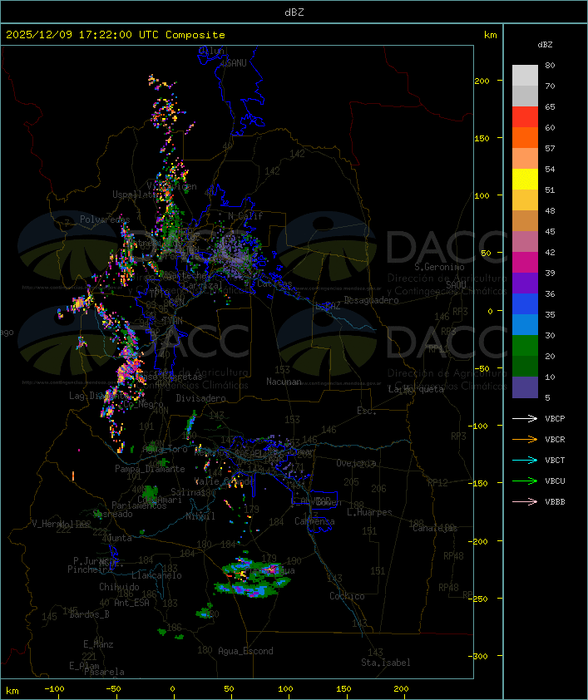Viewport: 588px width, 700px height.
Task: Click the VBBB legend label
Action: [555, 502]
